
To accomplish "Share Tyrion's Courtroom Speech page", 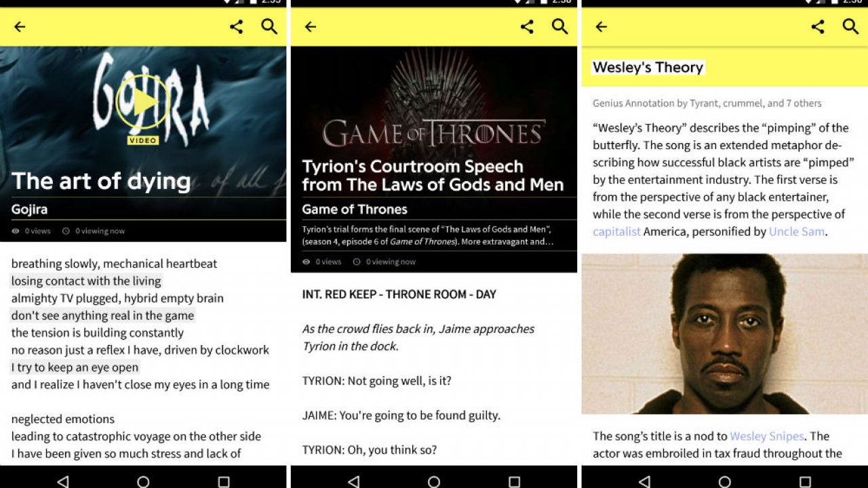I will coord(527,26).
